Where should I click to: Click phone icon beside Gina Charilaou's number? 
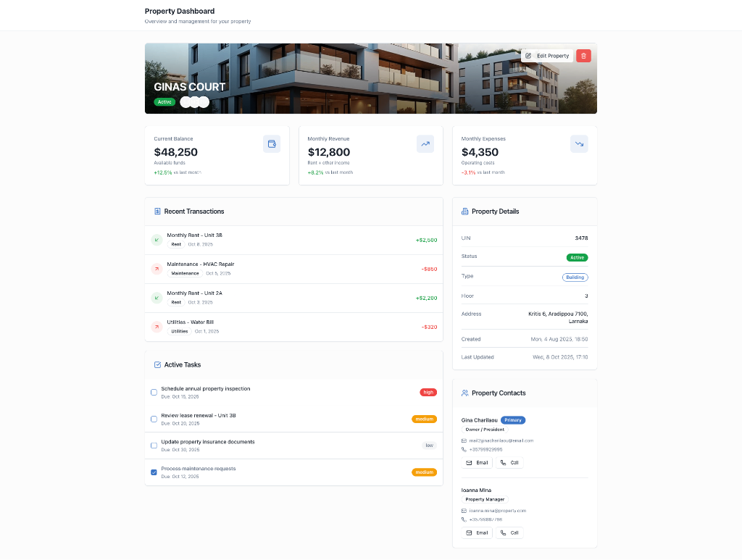[x=464, y=449]
